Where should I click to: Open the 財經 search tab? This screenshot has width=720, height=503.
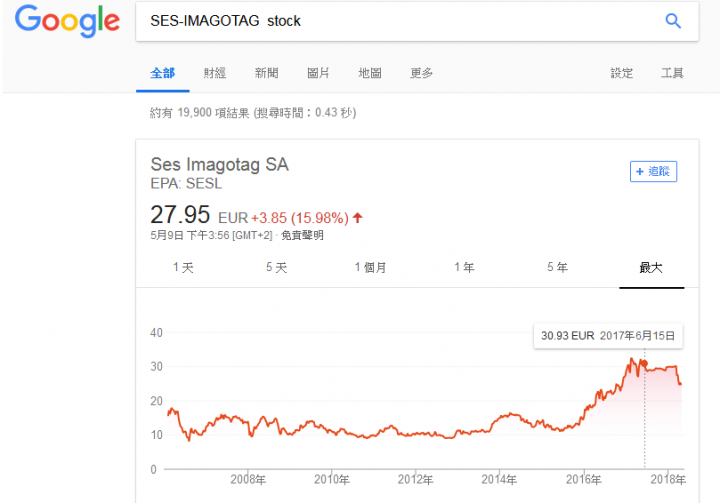(x=215, y=73)
